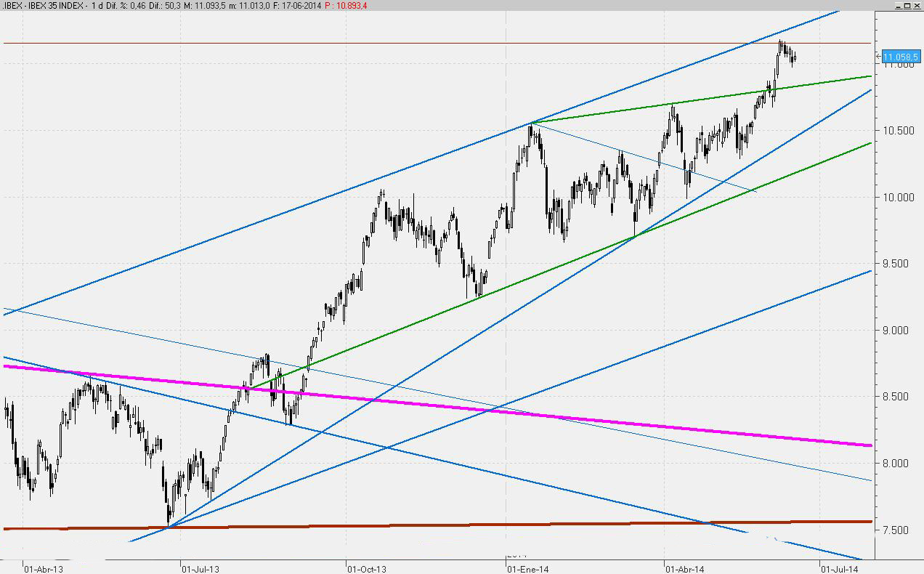
Task: Click the 01-Jul-13 date axis label
Action: click(x=200, y=568)
